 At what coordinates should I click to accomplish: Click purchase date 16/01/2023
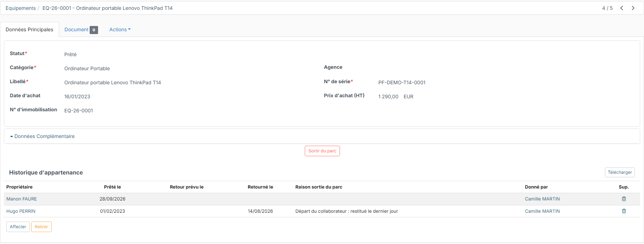[x=77, y=97]
